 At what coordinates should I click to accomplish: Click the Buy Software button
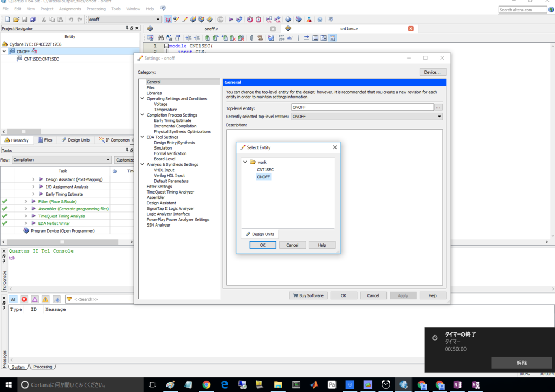point(308,295)
